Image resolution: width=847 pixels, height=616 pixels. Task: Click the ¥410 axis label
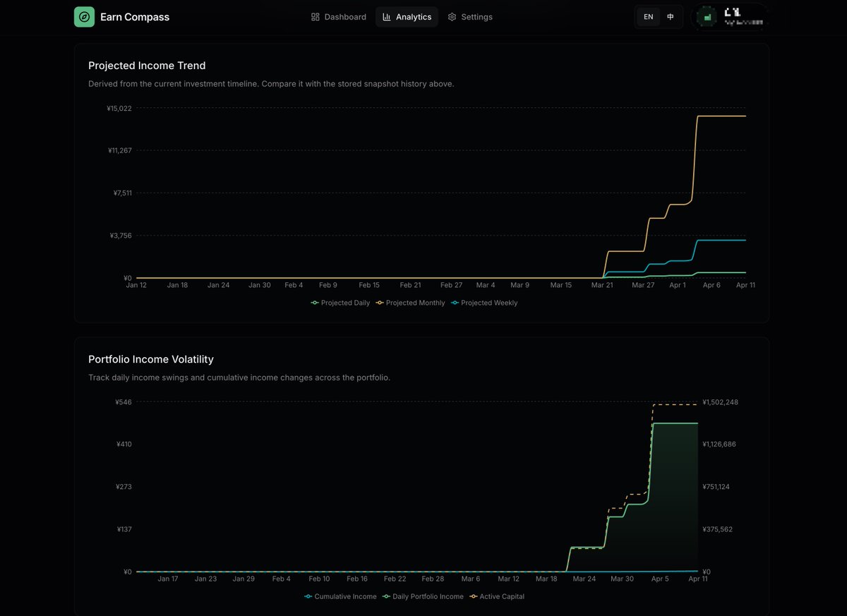[124, 445]
